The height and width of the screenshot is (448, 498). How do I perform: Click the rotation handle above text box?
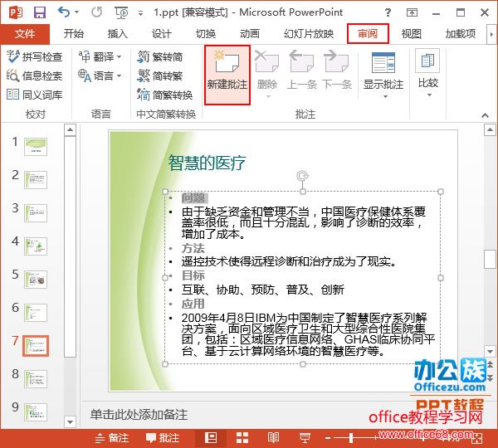302,176
